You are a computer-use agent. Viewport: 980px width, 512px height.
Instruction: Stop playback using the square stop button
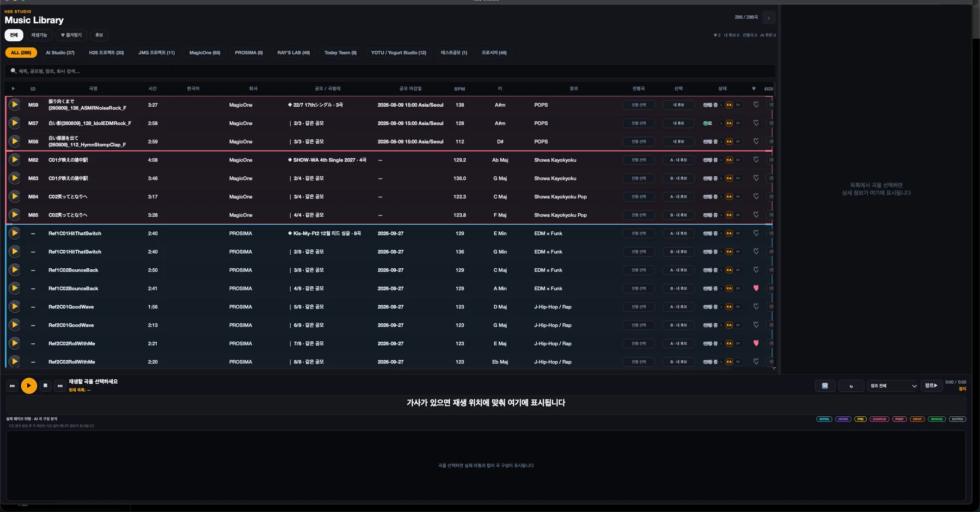[x=45, y=385]
